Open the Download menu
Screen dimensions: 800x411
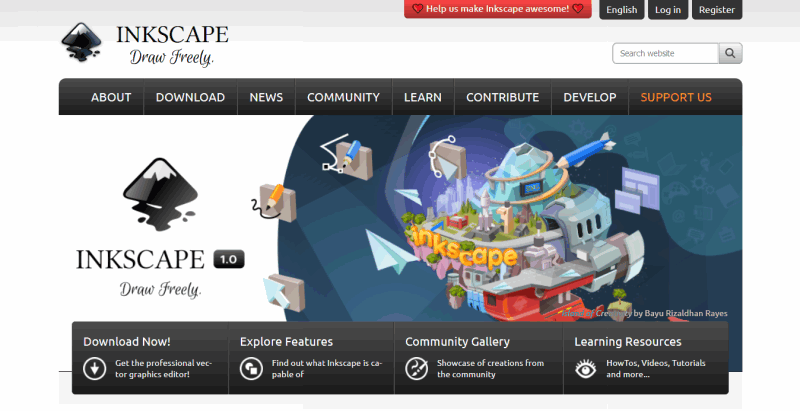[190, 97]
